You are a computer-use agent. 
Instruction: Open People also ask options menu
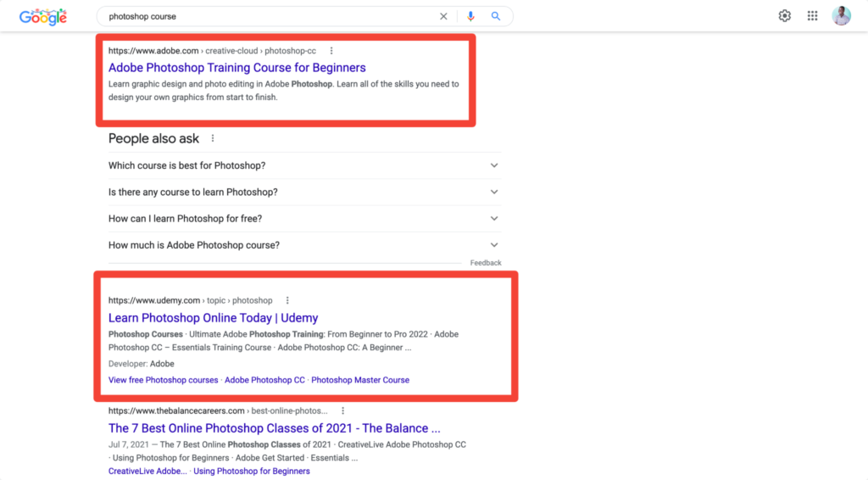coord(213,138)
